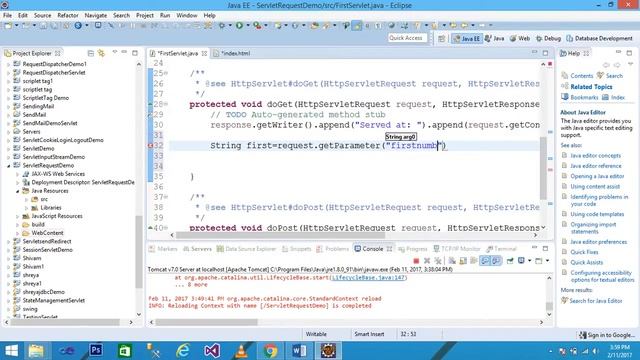Expand WebContent folder
This screenshot has width=640, height=360.
point(18,233)
